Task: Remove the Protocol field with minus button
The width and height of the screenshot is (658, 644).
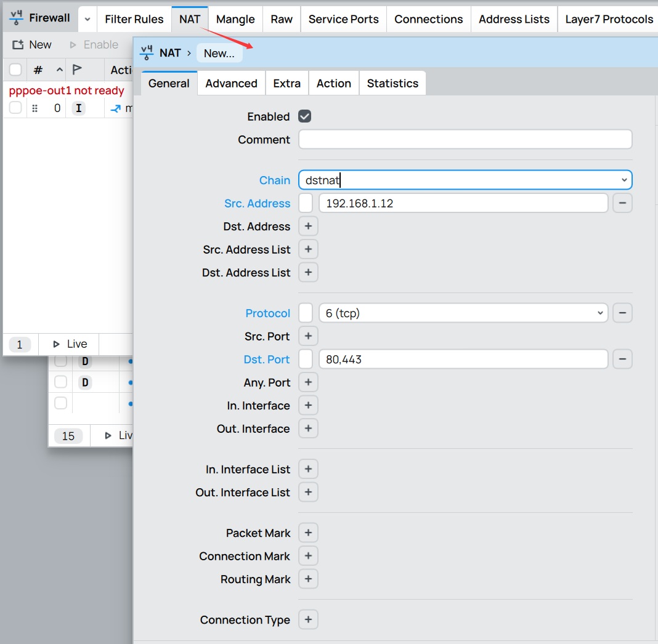Action: (x=622, y=313)
